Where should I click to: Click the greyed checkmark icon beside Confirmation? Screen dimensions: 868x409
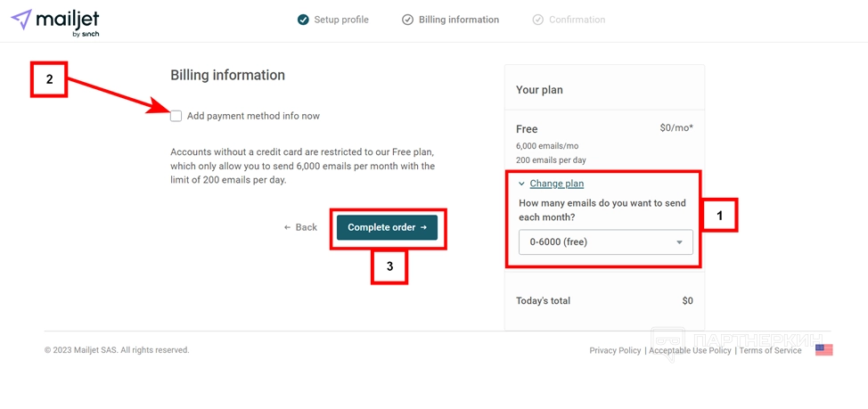[x=537, y=20]
